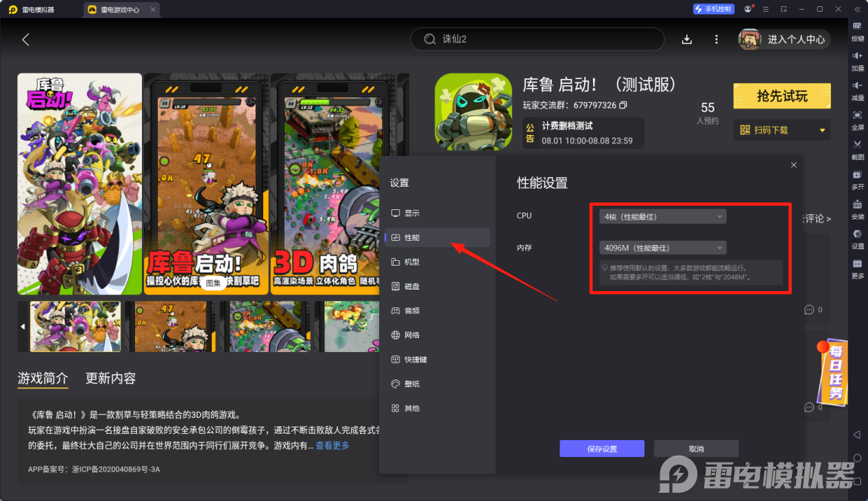Click the 库鲁启动 main poster image
This screenshot has height=501, width=868.
click(x=80, y=184)
